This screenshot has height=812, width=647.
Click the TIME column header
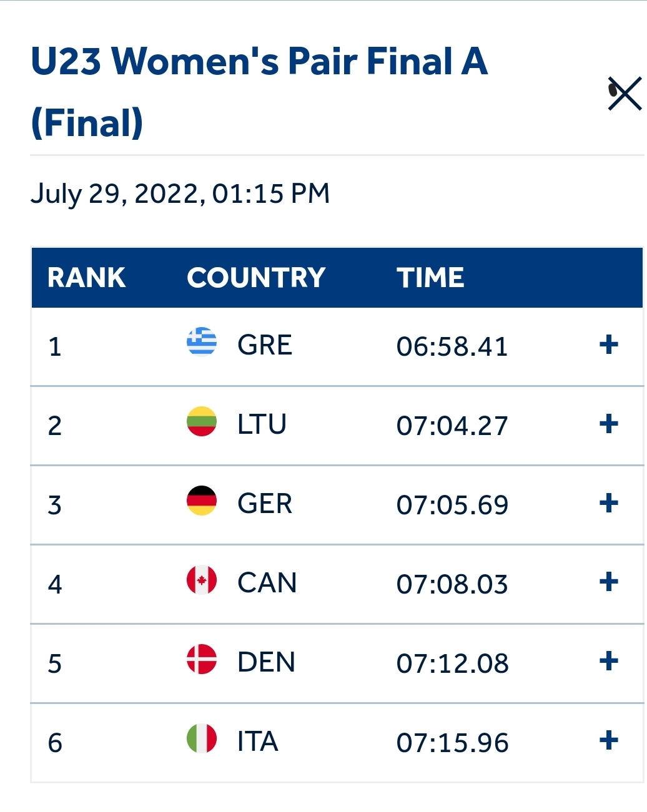(x=430, y=278)
